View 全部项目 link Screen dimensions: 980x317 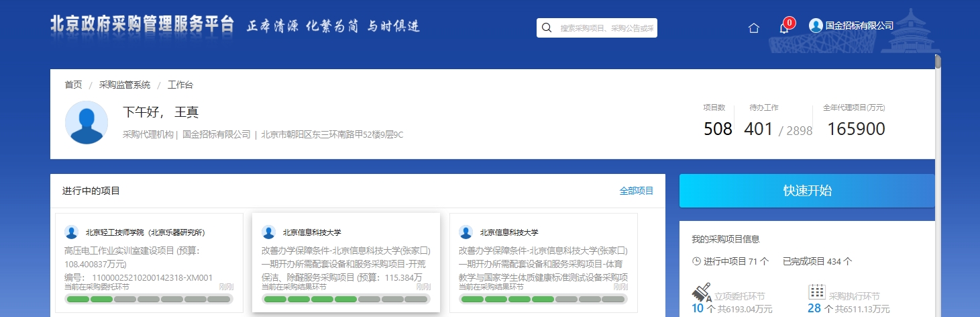click(636, 191)
